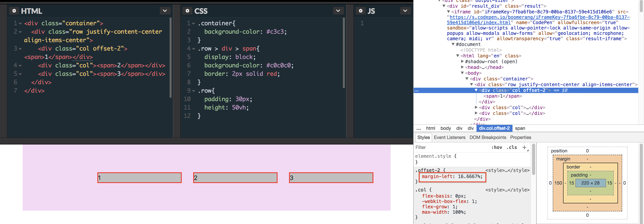Open the HTML panel settings gear
Viewport: 644px width, 224px height.
click(14, 11)
